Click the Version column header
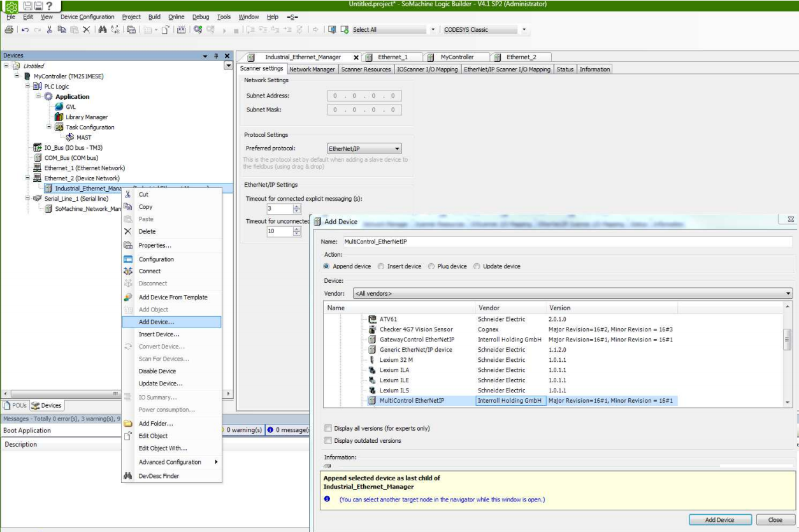799x532 pixels. click(x=612, y=308)
